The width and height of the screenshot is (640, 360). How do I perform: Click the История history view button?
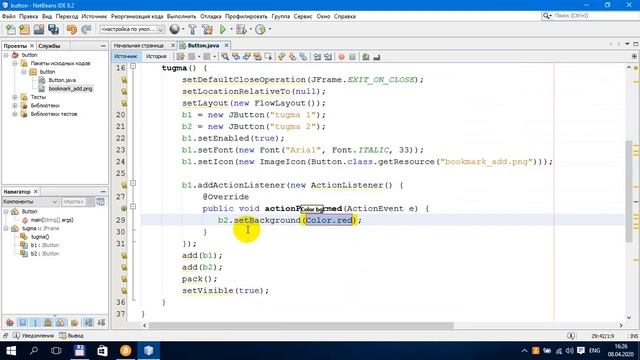pos(156,56)
